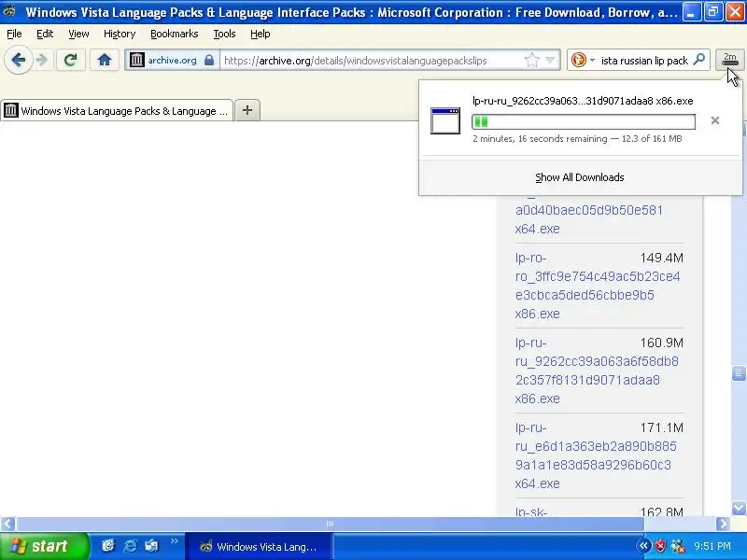
Task: Expand hidden system tray icons
Action: (x=643, y=546)
